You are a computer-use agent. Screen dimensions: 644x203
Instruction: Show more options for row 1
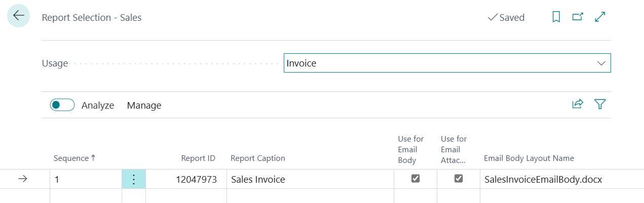coord(134,179)
